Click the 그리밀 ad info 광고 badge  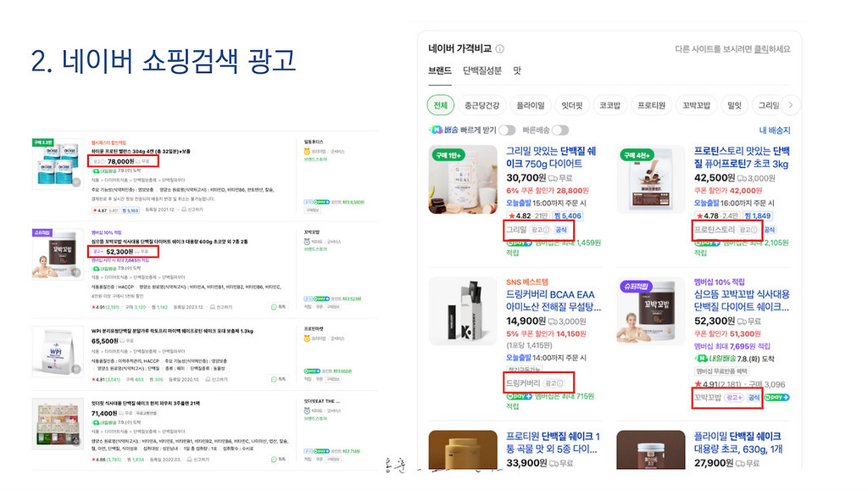(x=540, y=230)
